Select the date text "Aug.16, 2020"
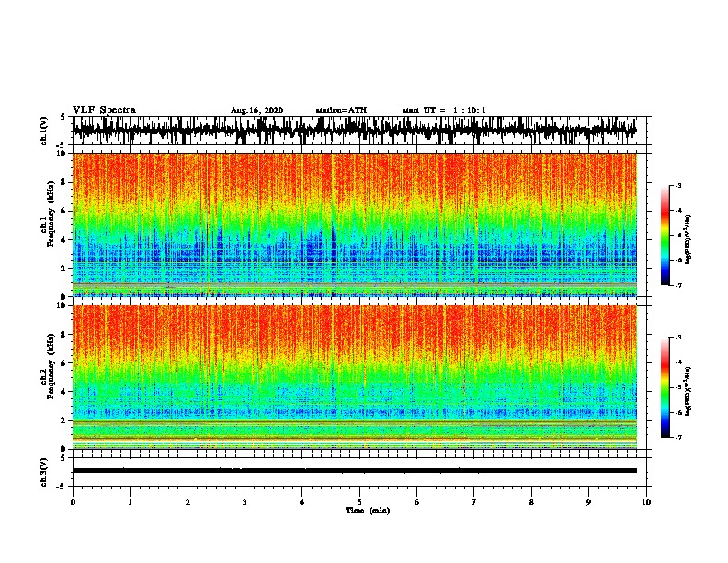The height and width of the screenshot is (563, 728). [x=256, y=110]
